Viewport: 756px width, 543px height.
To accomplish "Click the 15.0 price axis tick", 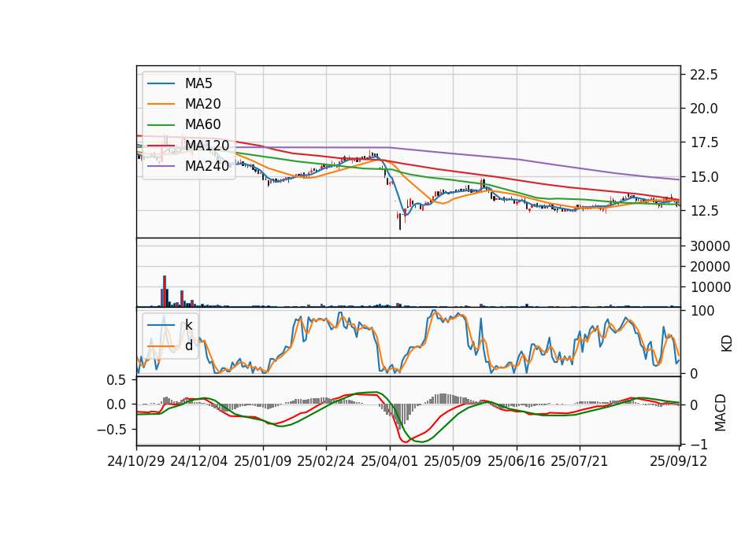I will point(704,177).
